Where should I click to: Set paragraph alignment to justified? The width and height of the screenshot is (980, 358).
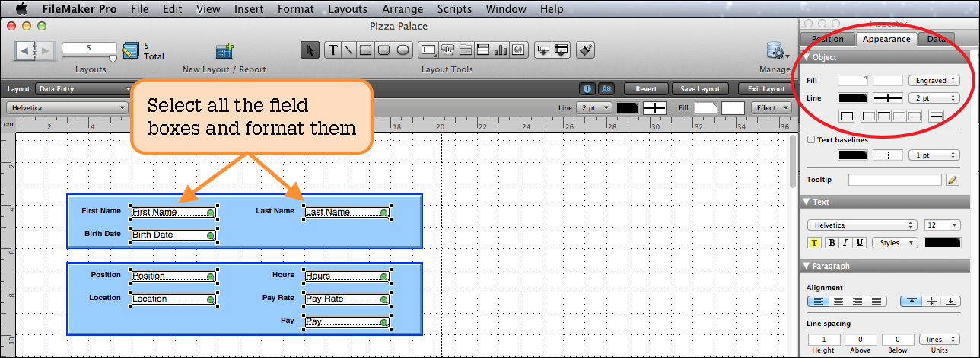pyautogui.click(x=876, y=302)
